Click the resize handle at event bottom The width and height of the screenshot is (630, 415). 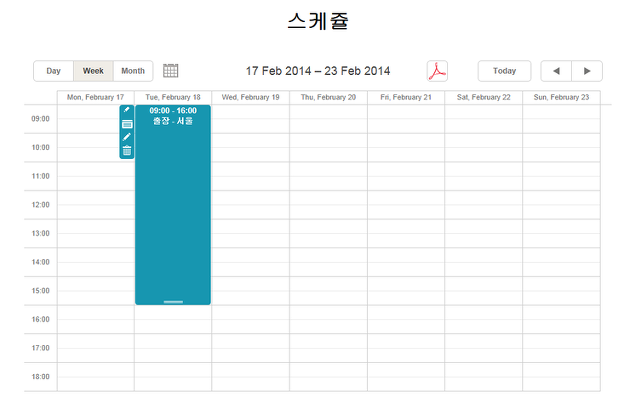coord(173,302)
